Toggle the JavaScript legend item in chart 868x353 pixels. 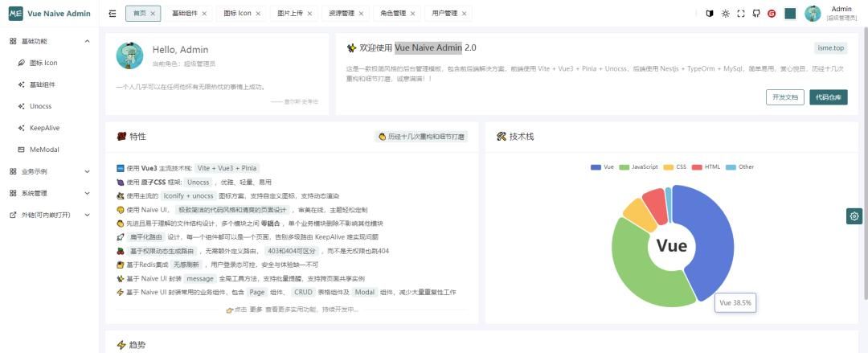click(x=639, y=166)
